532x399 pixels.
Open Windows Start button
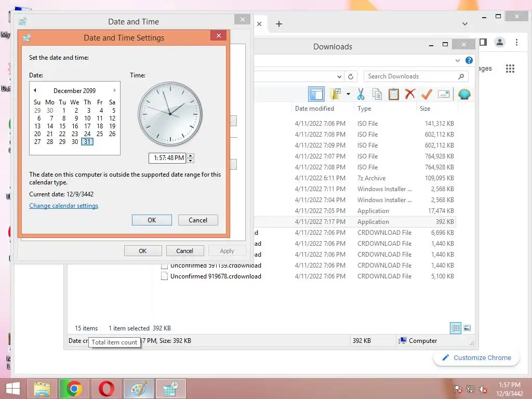coord(13,389)
